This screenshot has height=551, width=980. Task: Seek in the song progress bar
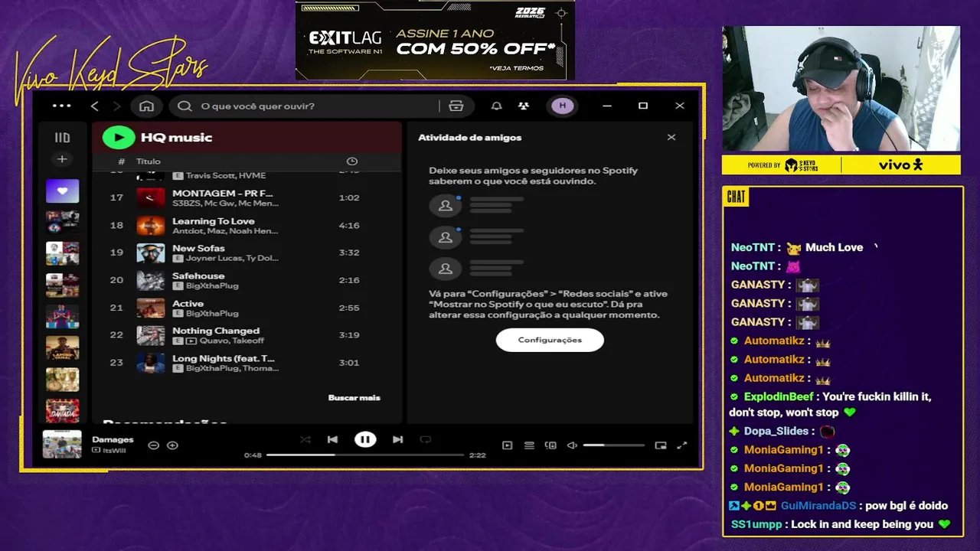[x=365, y=455]
